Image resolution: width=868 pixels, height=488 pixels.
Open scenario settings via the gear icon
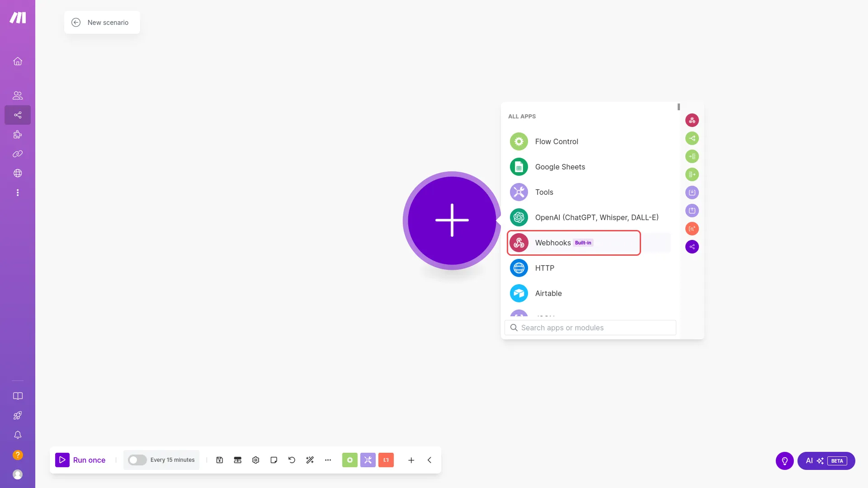pos(255,460)
